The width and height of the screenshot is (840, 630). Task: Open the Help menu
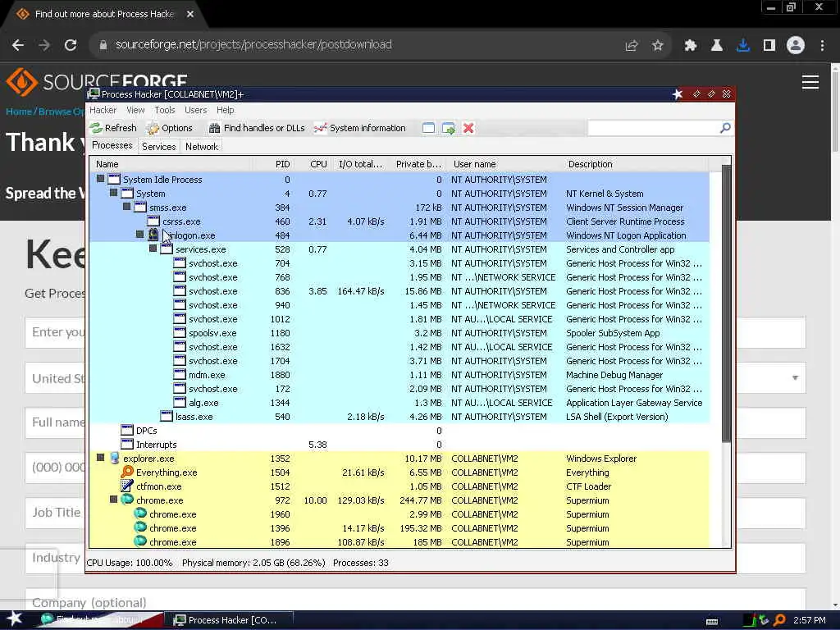pos(225,110)
